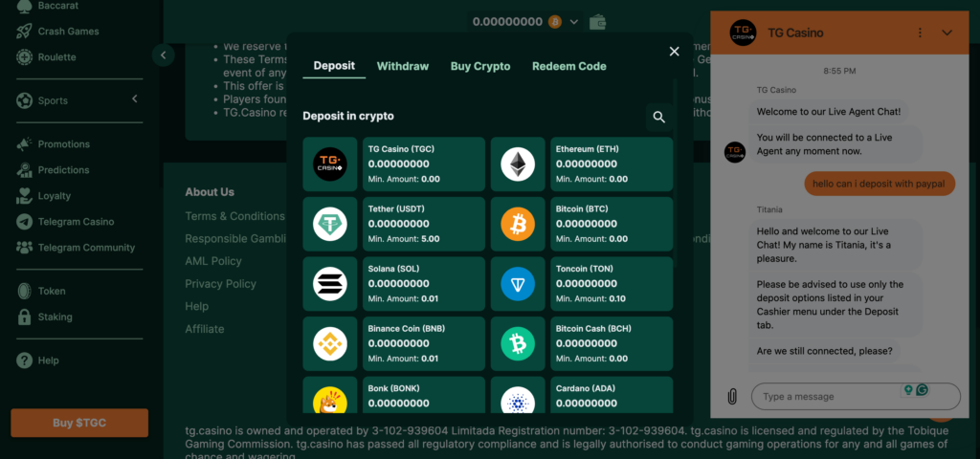Screen dimensions: 980x459
Task: Open Privacy Policy footer link
Action: point(221,284)
